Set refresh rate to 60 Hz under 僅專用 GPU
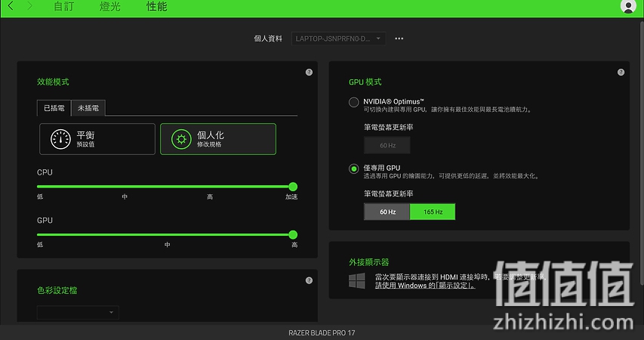This screenshot has width=644, height=340. point(387,212)
